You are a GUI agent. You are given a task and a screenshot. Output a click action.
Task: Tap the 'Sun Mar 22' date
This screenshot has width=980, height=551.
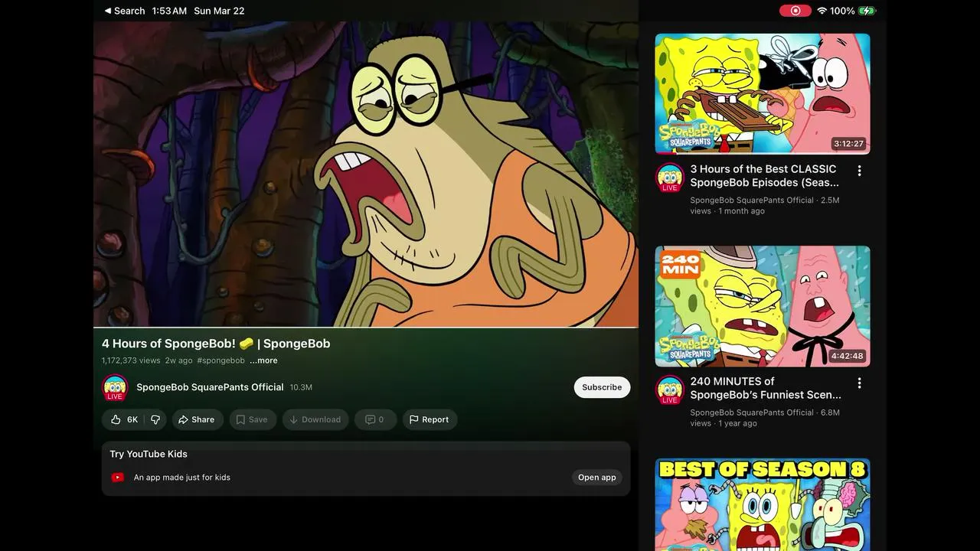[x=220, y=11]
